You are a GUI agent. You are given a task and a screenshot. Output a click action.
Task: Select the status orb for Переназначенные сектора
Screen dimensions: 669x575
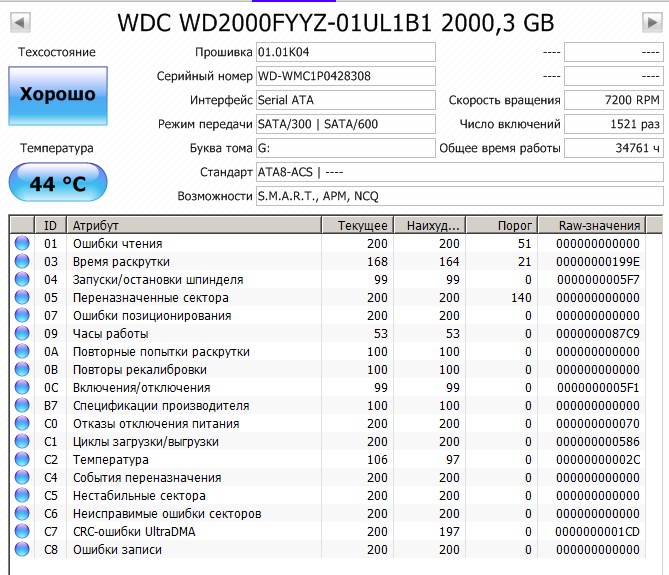click(x=22, y=298)
